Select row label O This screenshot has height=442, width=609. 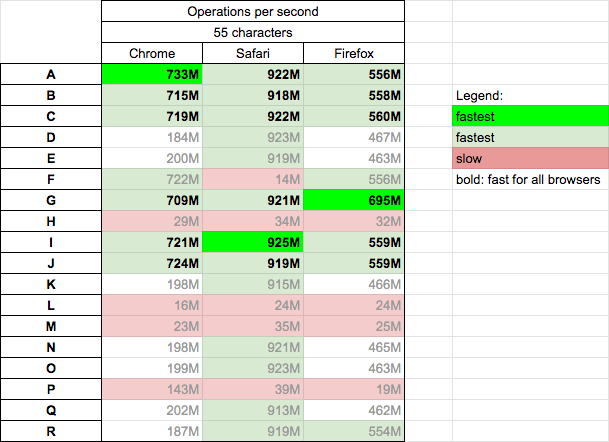pos(51,368)
